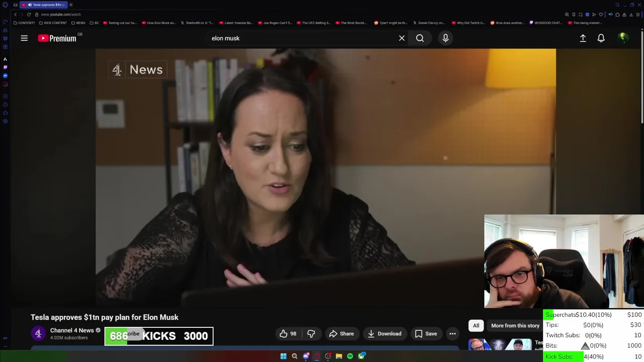This screenshot has width=644, height=362.
Task: Open 'Shelbo99 on X' bookmark
Action: 198,23
